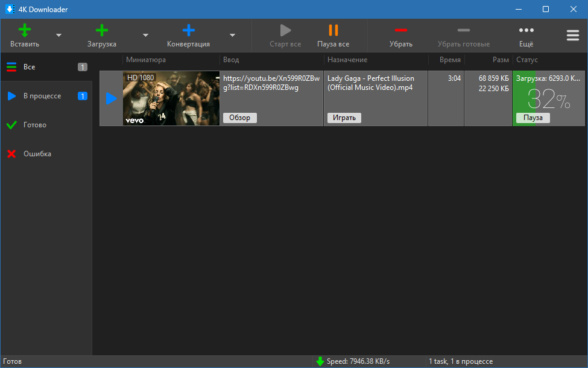Click the Играть button
Viewport: 588px width, 368px height.
pos(344,118)
